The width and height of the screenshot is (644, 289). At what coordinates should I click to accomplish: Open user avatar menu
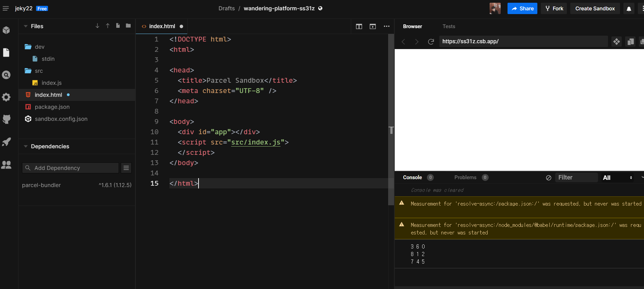[495, 9]
